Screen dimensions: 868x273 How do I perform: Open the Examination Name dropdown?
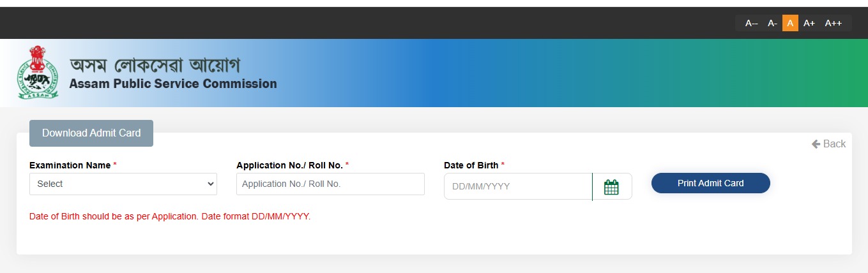123,184
